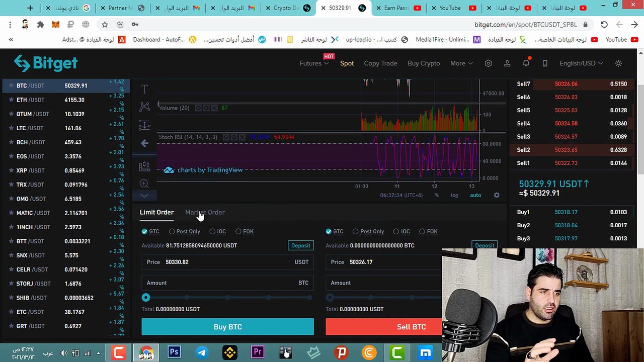Toggle auto scale on the chart
Viewport: 644px width, 362px height.
475,195
